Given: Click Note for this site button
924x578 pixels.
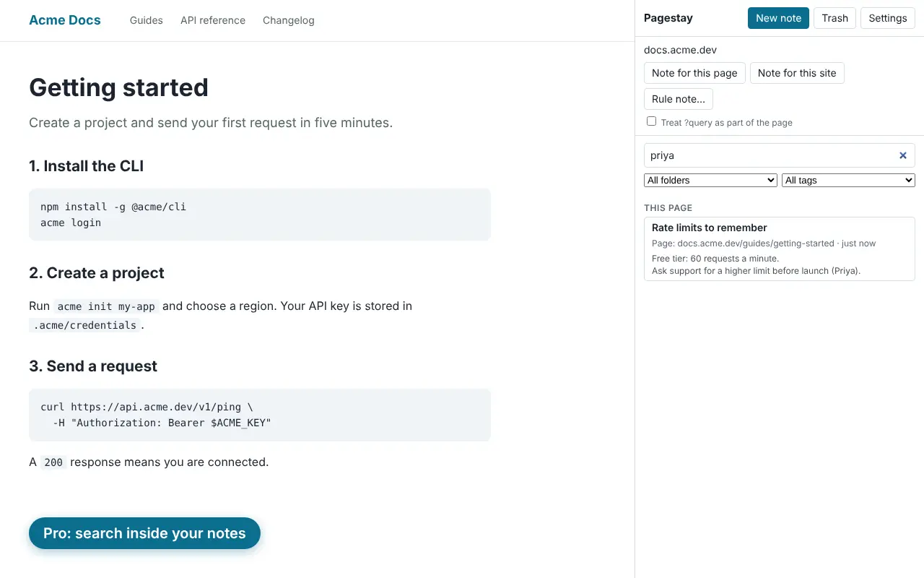Looking at the screenshot, I should pyautogui.click(x=797, y=73).
